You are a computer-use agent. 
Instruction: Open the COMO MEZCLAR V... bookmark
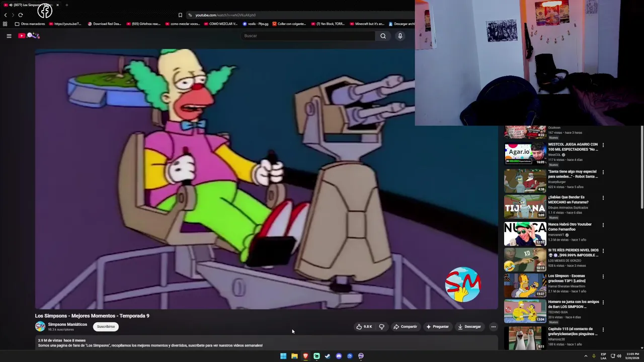point(221,24)
